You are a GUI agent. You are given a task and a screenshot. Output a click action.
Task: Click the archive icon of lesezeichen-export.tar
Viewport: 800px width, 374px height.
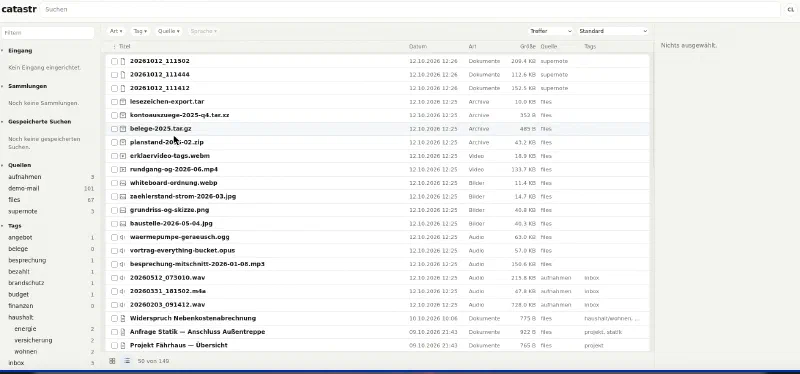coord(122,102)
